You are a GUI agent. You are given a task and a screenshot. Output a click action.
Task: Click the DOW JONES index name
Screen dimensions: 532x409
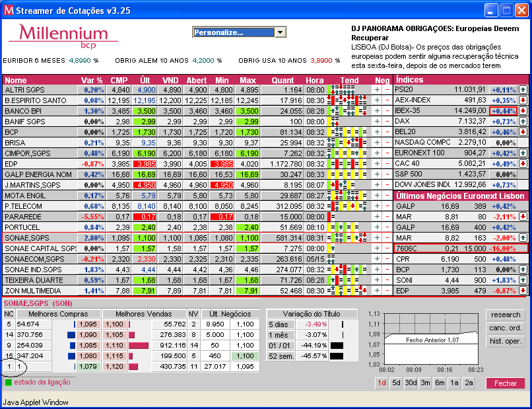click(422, 184)
